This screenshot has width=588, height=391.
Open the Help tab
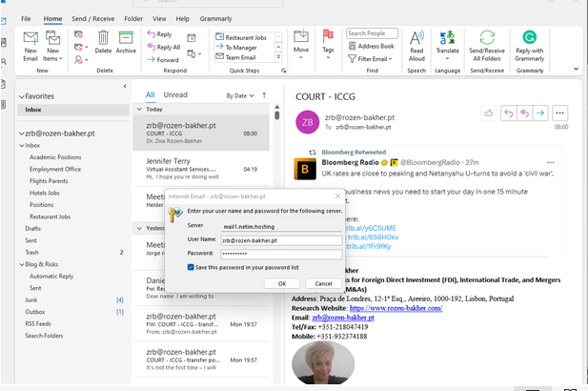pos(182,19)
